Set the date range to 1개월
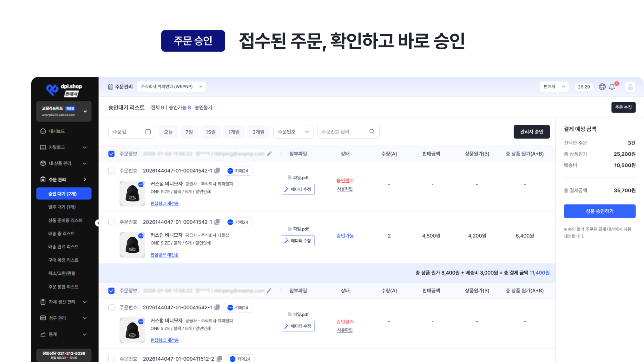The height and width of the screenshot is (362, 644). (x=234, y=132)
